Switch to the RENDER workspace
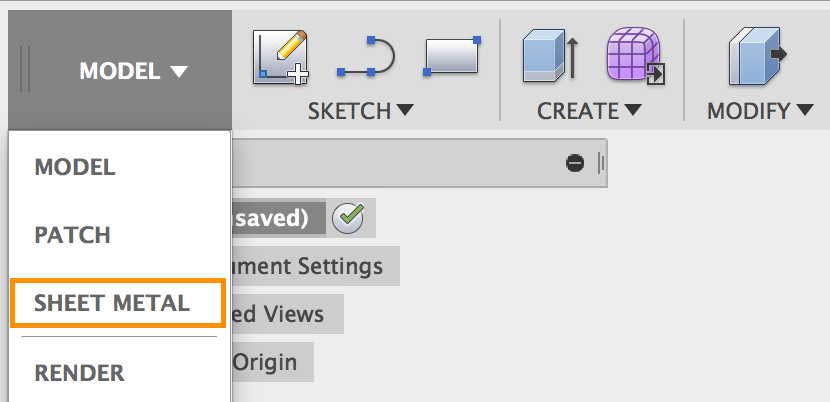 click(80, 373)
